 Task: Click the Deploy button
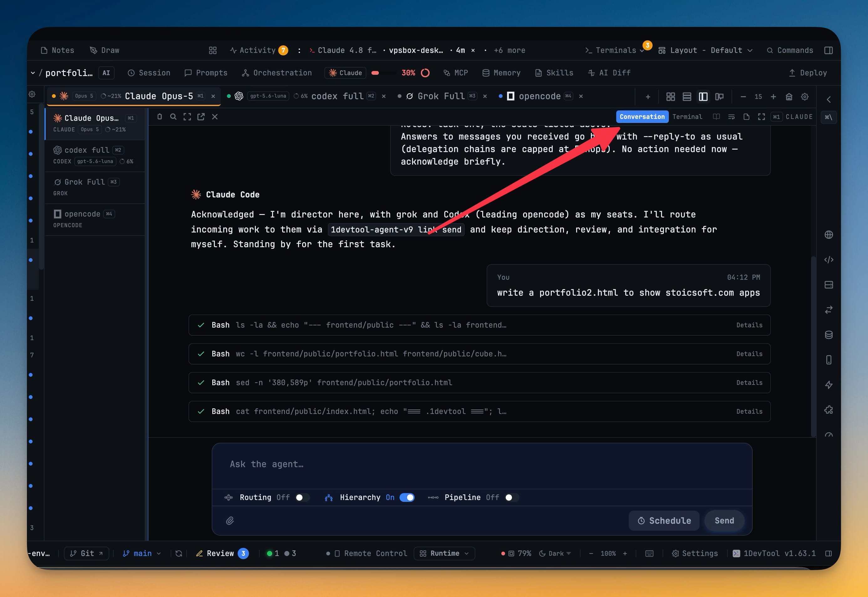tap(808, 73)
